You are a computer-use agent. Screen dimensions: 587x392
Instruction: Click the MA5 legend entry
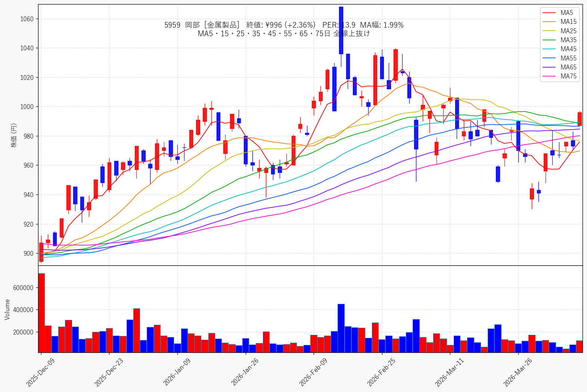(560, 13)
